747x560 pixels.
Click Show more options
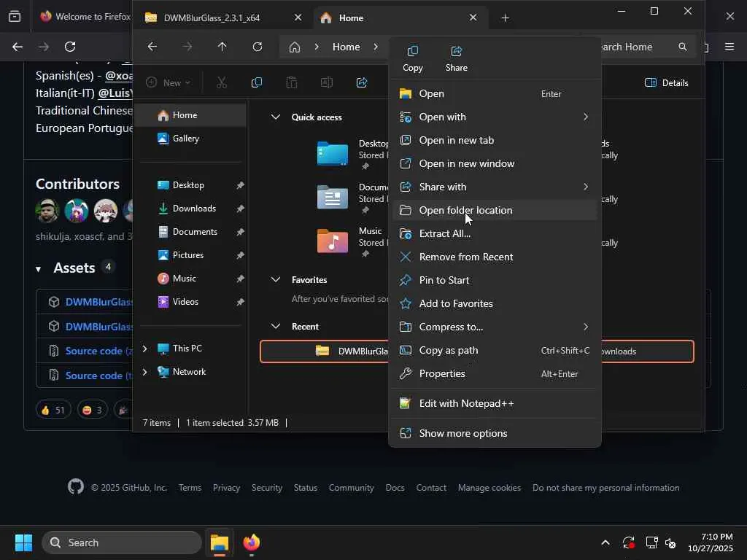[495, 433]
